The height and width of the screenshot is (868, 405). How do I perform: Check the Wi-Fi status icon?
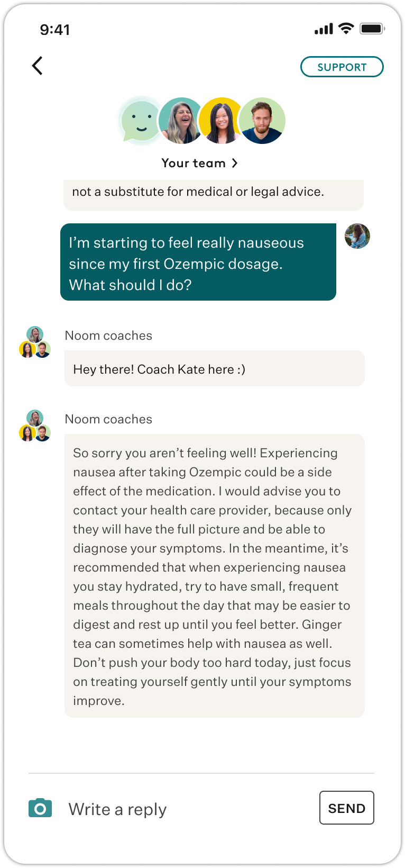(x=346, y=29)
